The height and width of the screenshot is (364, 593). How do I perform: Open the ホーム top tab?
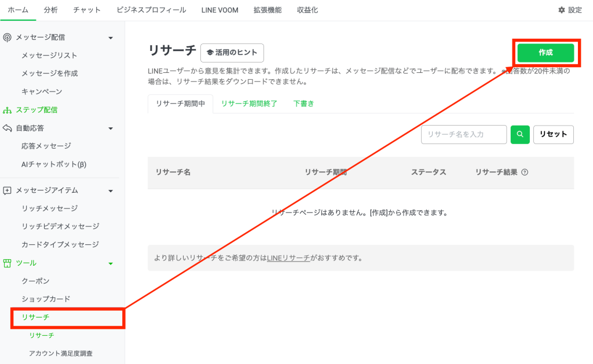click(x=18, y=10)
